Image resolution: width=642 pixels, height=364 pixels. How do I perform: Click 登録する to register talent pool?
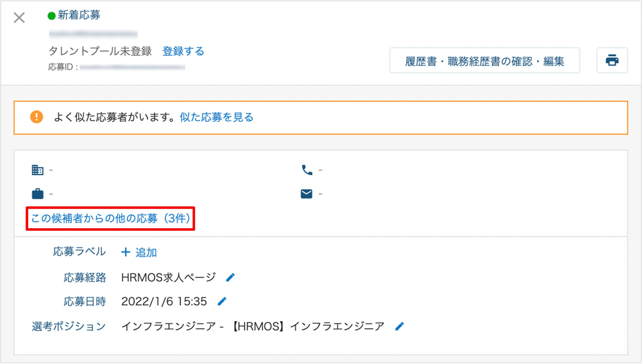183,51
